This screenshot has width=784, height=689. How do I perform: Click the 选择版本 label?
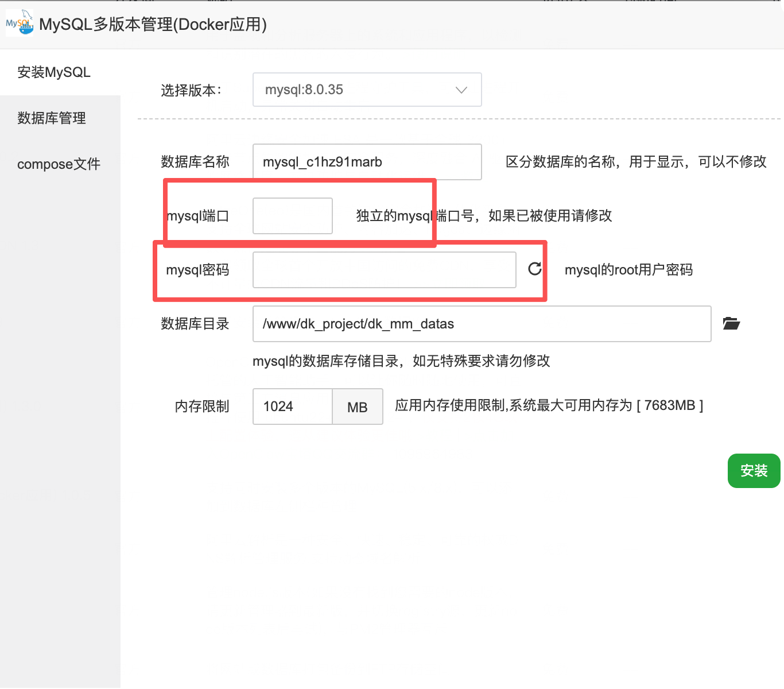point(191,91)
